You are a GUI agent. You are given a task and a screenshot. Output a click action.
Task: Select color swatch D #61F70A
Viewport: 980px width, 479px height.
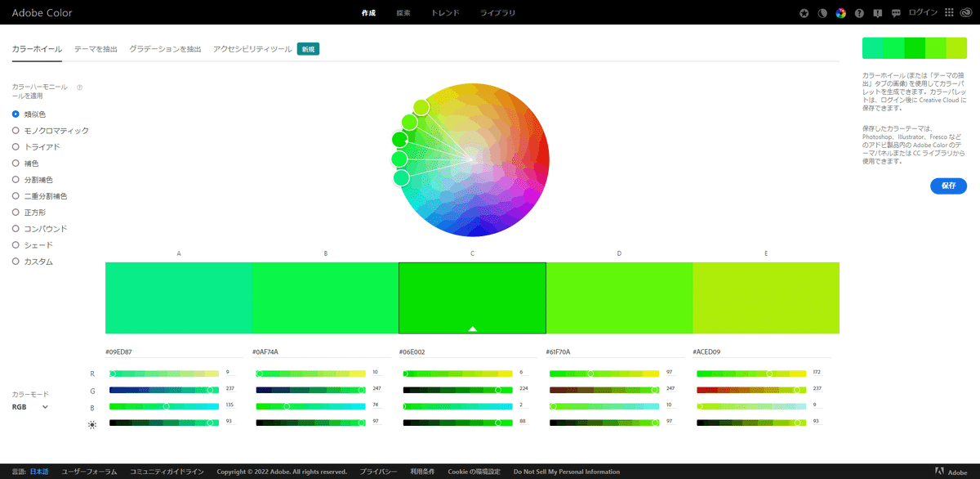(x=619, y=298)
